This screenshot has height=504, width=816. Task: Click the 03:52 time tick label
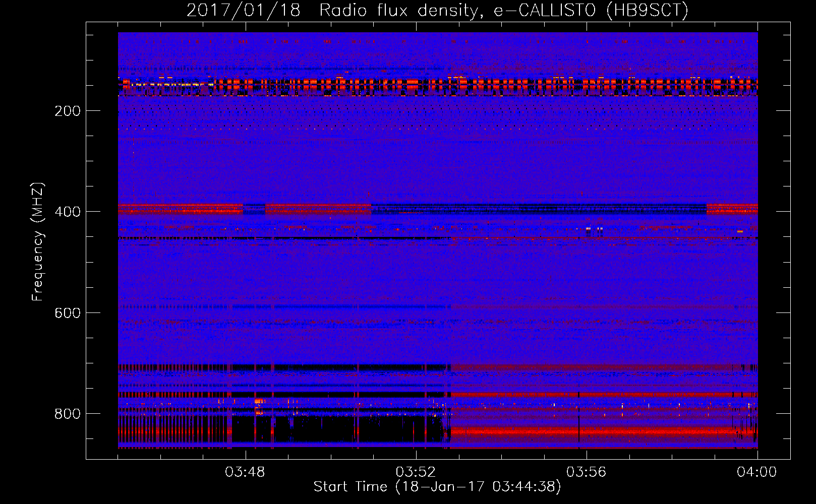[x=416, y=472]
